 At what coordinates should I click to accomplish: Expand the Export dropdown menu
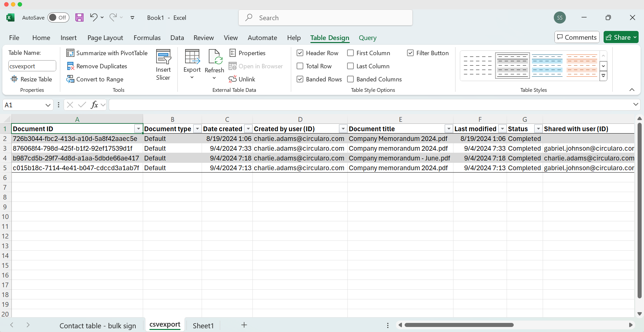point(192,78)
